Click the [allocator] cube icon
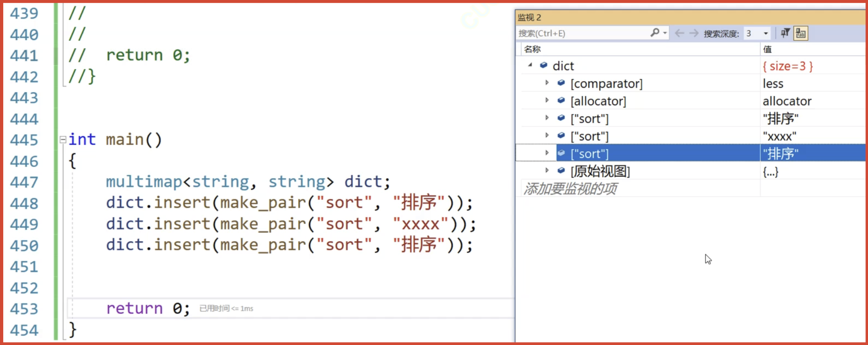868x345 pixels. coord(561,100)
